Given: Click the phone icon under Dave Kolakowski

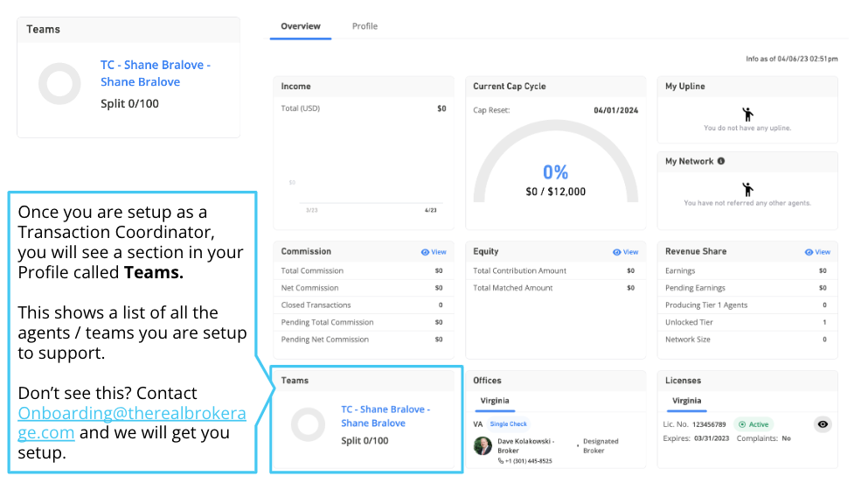Looking at the screenshot, I should [501, 460].
